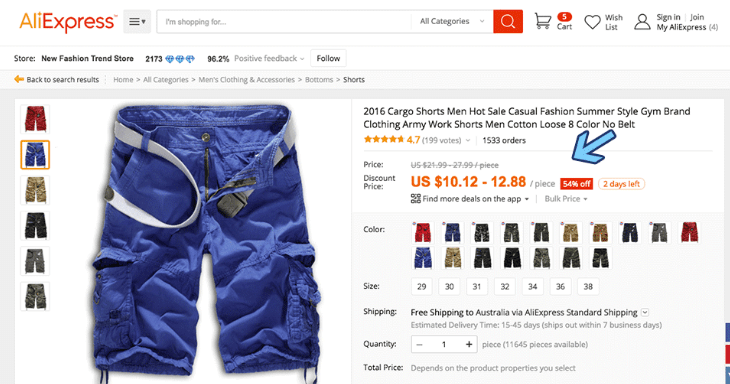Expand the Bulk Price dropdown

coord(566,199)
